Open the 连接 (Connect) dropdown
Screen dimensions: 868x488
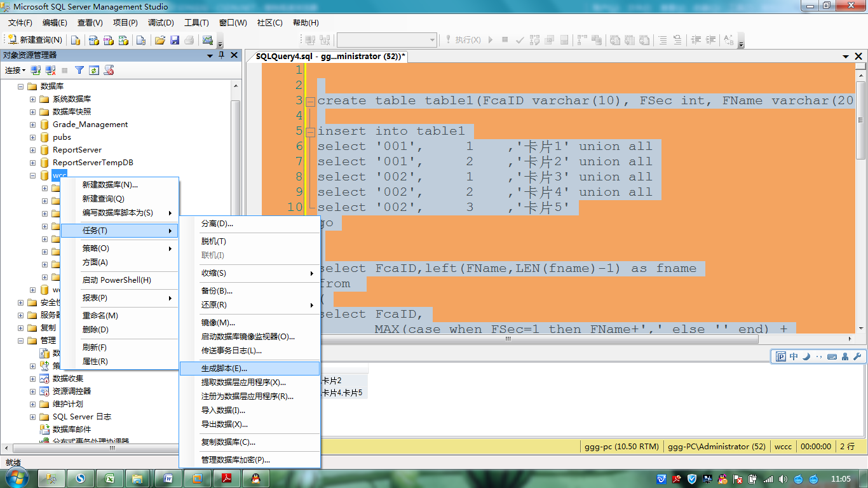(15, 71)
